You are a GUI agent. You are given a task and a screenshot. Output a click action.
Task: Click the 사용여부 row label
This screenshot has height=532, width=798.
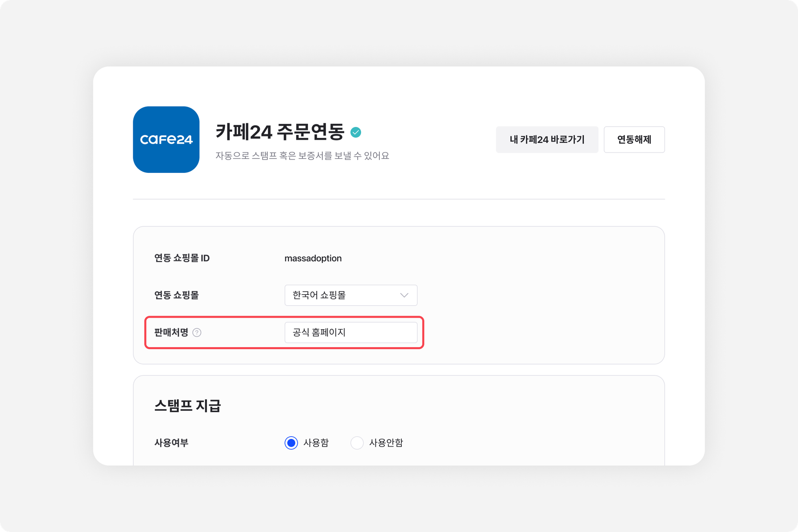tap(171, 443)
